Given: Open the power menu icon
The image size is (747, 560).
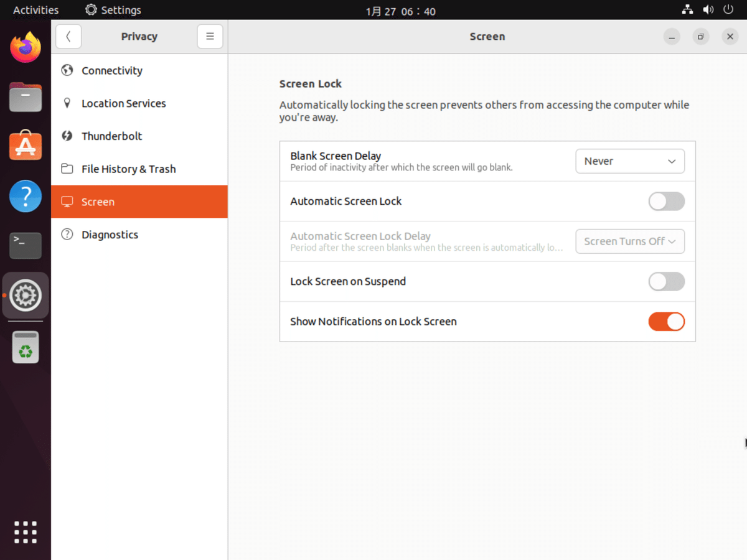Looking at the screenshot, I should 728,10.
